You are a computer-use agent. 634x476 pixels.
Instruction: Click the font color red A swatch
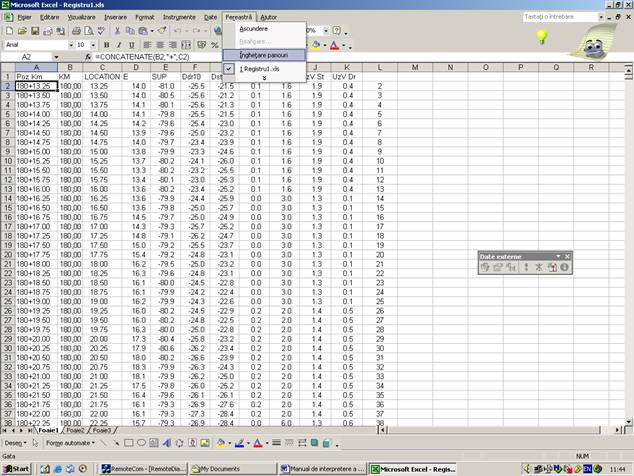pos(335,45)
